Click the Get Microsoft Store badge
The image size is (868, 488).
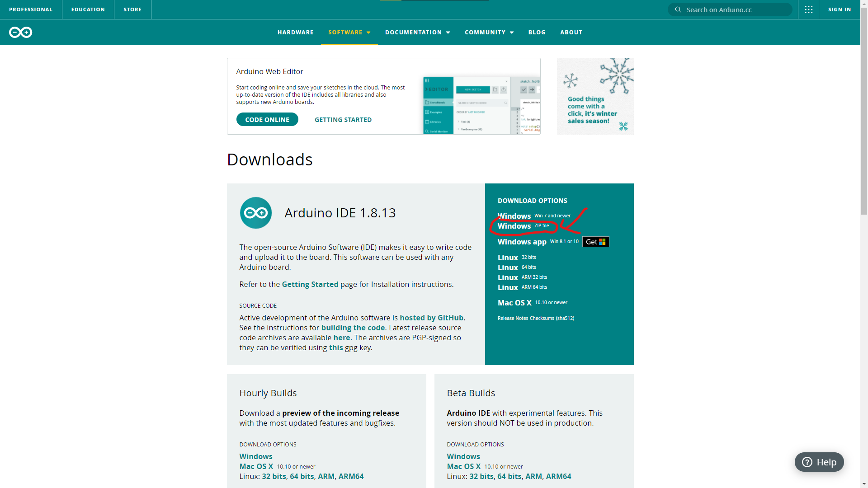pos(595,242)
